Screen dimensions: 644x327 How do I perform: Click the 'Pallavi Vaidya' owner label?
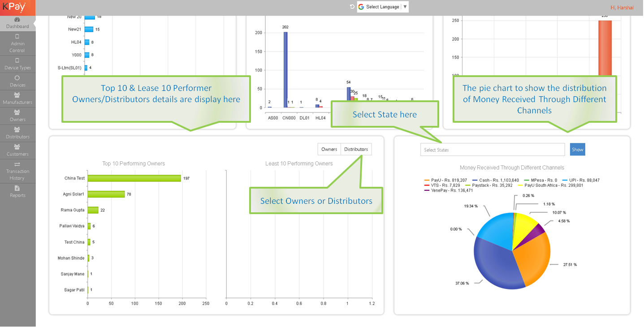(72, 226)
